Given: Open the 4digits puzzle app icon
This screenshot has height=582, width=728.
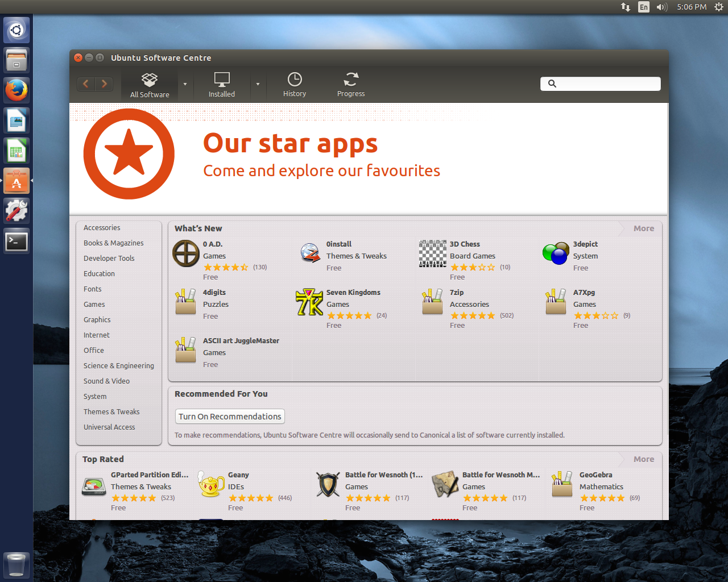Looking at the screenshot, I should click(185, 302).
